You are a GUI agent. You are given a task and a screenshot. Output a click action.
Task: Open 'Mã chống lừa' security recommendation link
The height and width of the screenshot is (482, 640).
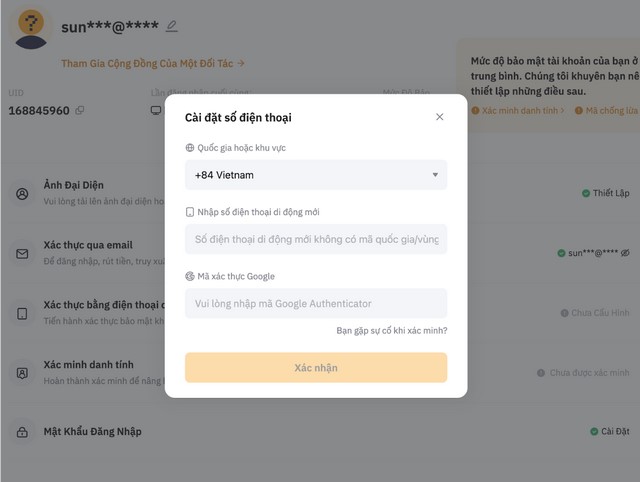[x=607, y=111]
